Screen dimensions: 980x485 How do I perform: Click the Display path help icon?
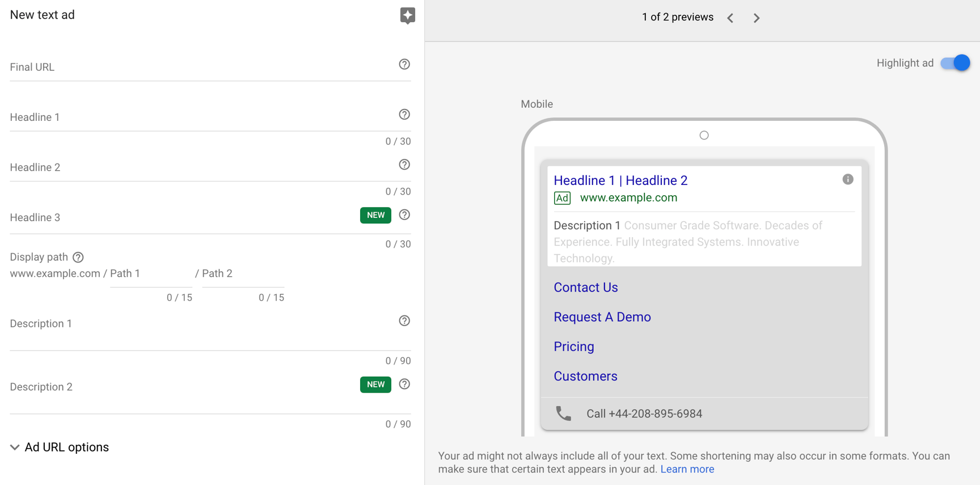click(78, 258)
